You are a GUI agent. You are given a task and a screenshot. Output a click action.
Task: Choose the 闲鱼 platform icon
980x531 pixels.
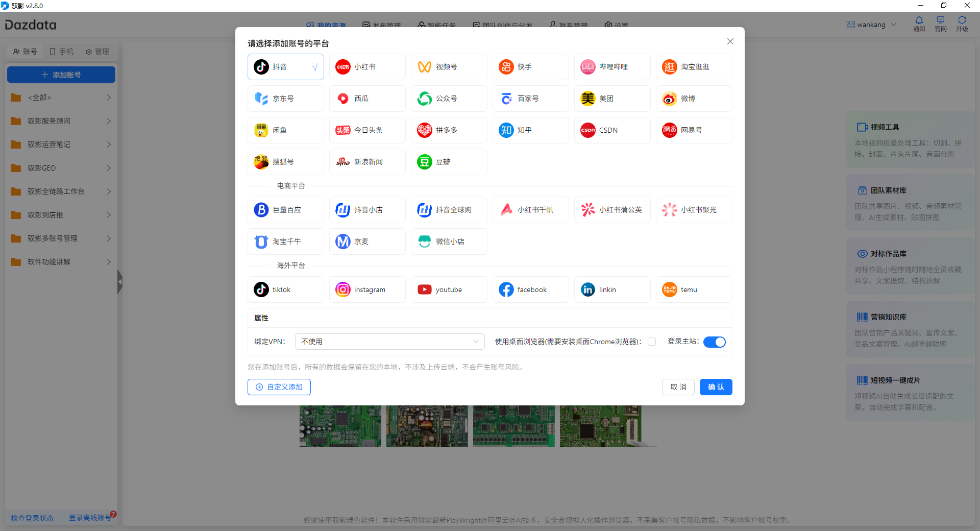click(x=261, y=130)
